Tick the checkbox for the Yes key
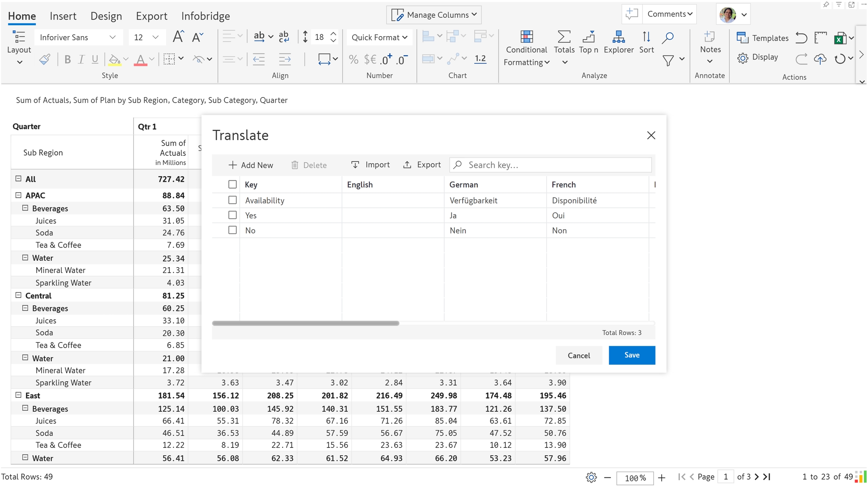This screenshot has height=487, width=868. pyautogui.click(x=232, y=215)
